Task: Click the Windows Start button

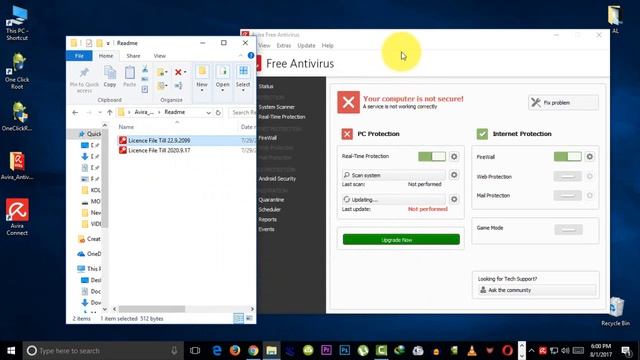Action: coord(11,351)
